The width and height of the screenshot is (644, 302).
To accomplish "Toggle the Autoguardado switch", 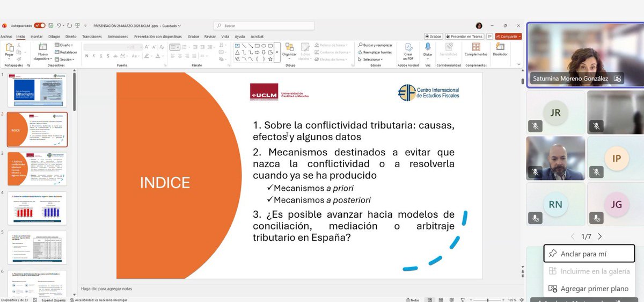I will click(40, 25).
